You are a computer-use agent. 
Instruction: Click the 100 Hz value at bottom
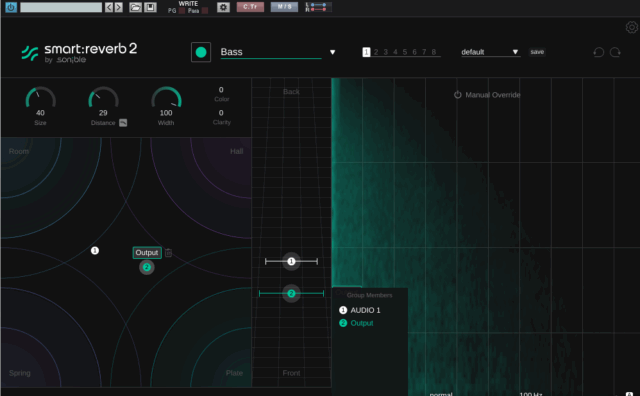click(x=531, y=394)
